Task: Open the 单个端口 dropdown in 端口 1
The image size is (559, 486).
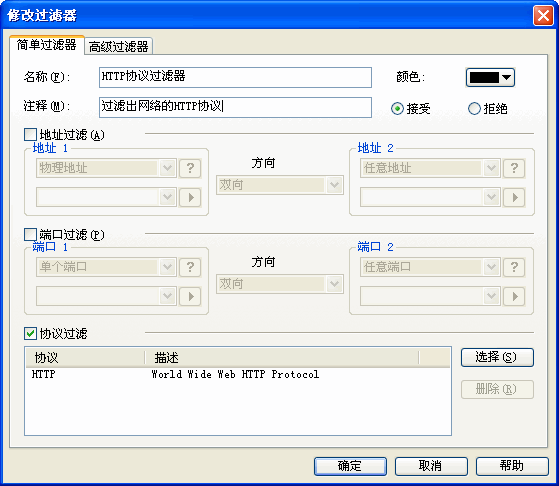Action: [x=106, y=267]
